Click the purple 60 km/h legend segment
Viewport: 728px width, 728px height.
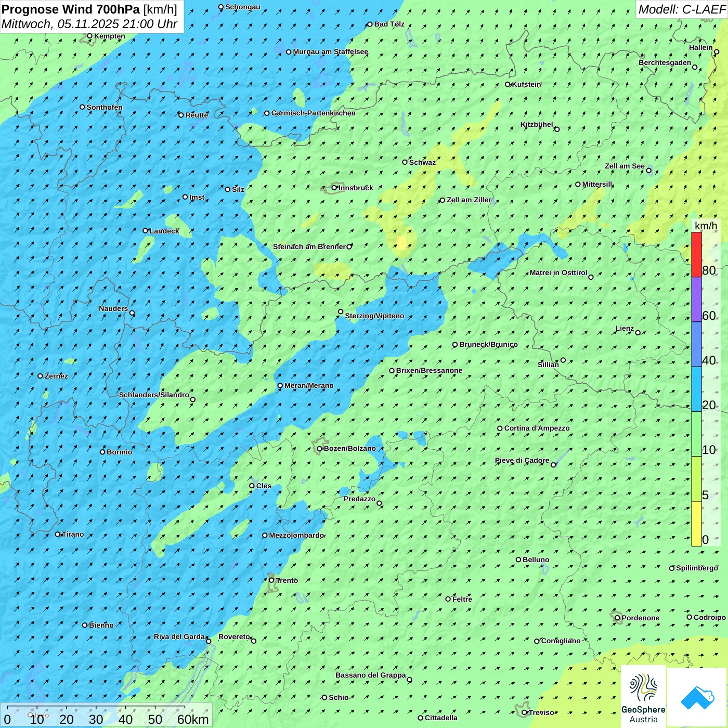696,300
